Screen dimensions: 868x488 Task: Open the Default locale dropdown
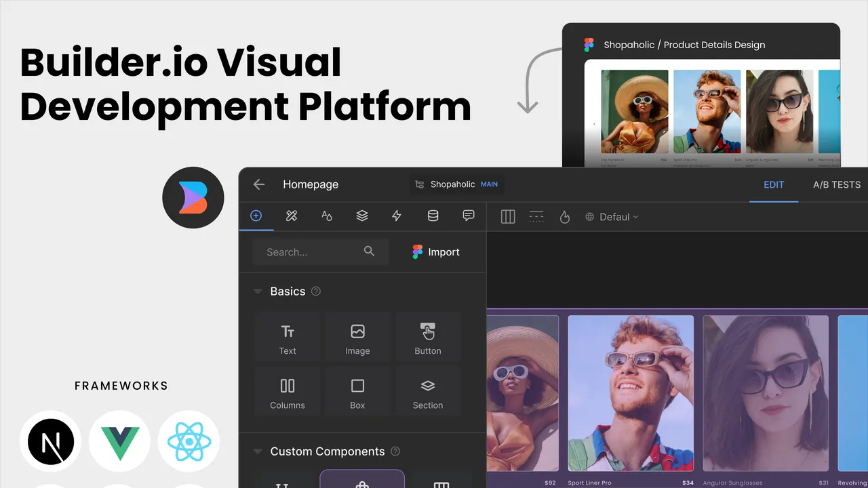(x=612, y=217)
